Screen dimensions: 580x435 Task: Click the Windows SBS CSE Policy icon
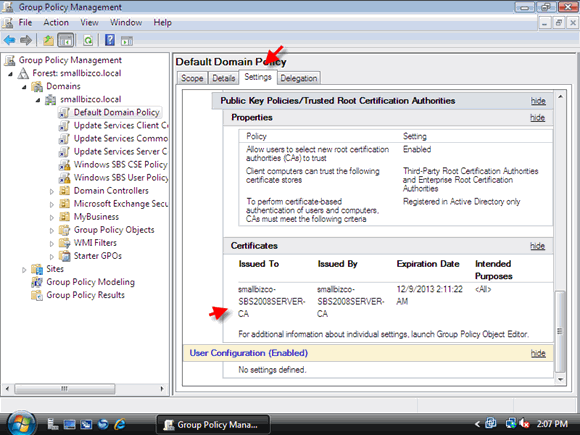64,165
